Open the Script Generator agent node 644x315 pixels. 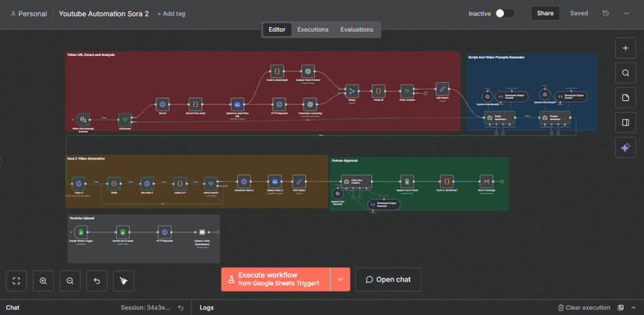click(x=499, y=117)
